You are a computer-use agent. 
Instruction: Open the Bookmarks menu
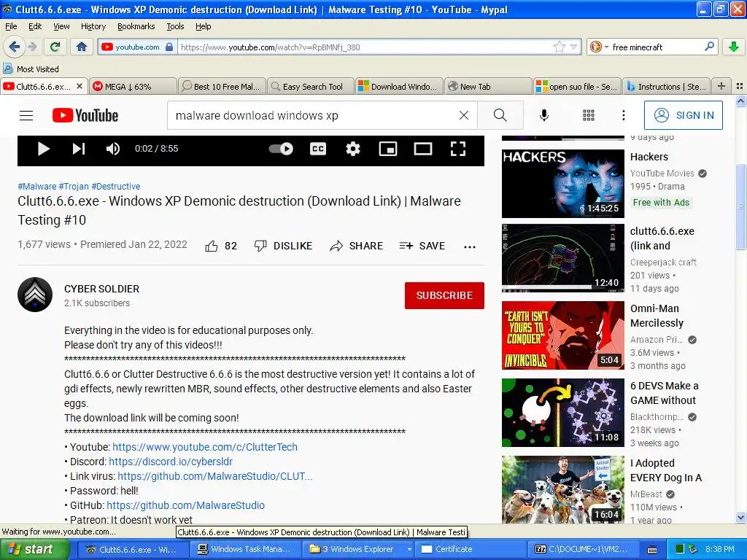click(x=136, y=26)
